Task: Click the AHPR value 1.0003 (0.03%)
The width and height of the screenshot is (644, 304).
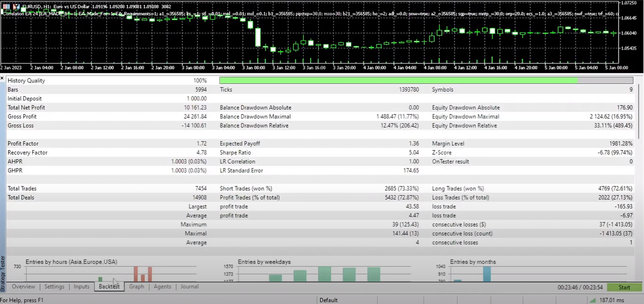Action: click(189, 161)
